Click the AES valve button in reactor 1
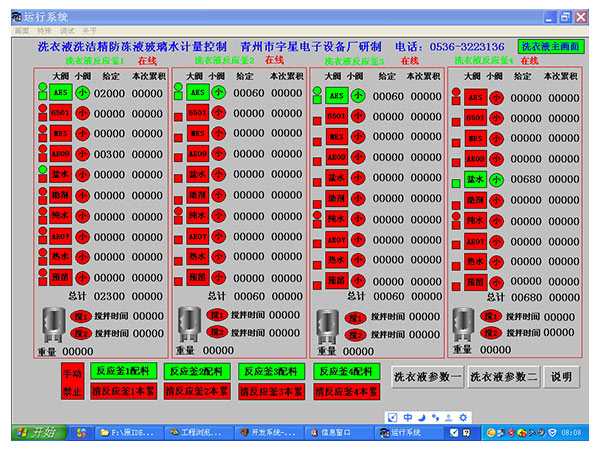The image size is (600, 450). (x=59, y=92)
